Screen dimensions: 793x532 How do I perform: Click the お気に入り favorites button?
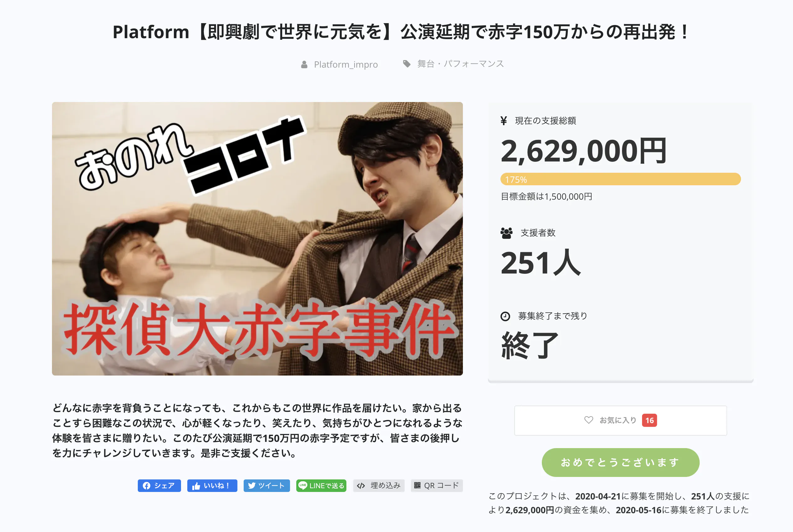point(620,420)
